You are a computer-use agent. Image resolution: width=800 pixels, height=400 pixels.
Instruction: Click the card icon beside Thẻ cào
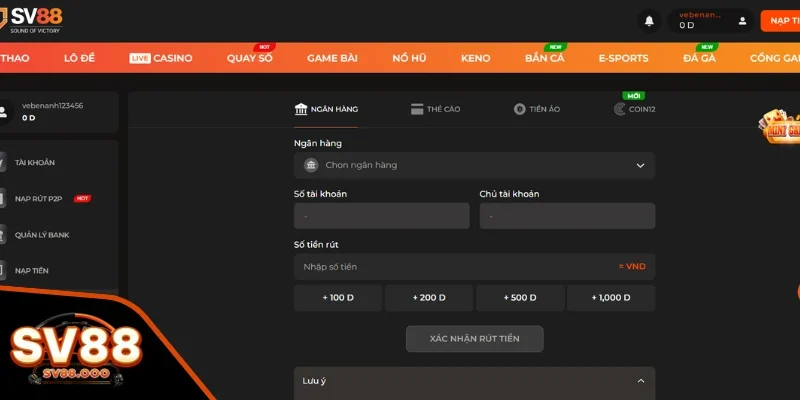tap(417, 109)
